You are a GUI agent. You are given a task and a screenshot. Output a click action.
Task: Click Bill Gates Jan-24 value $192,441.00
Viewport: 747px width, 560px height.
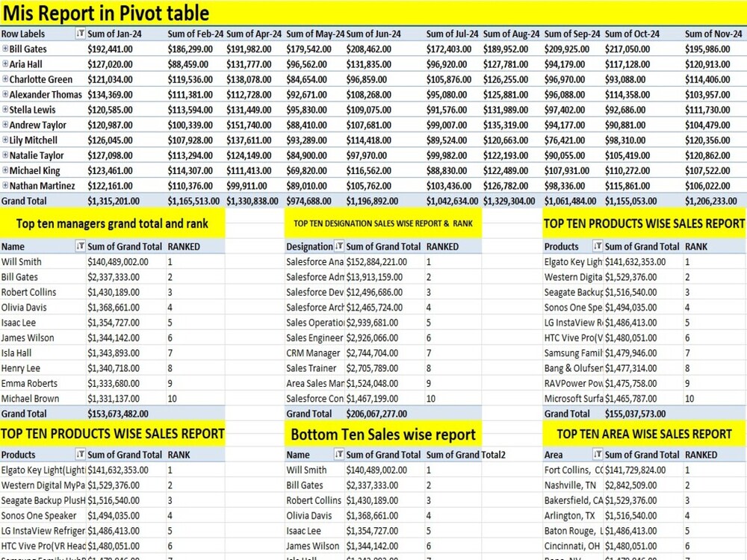(x=110, y=49)
